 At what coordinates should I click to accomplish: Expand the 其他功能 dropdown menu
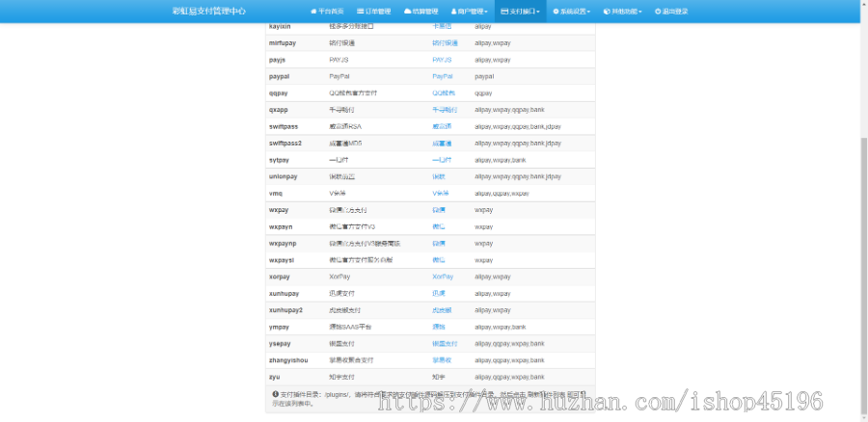click(623, 11)
